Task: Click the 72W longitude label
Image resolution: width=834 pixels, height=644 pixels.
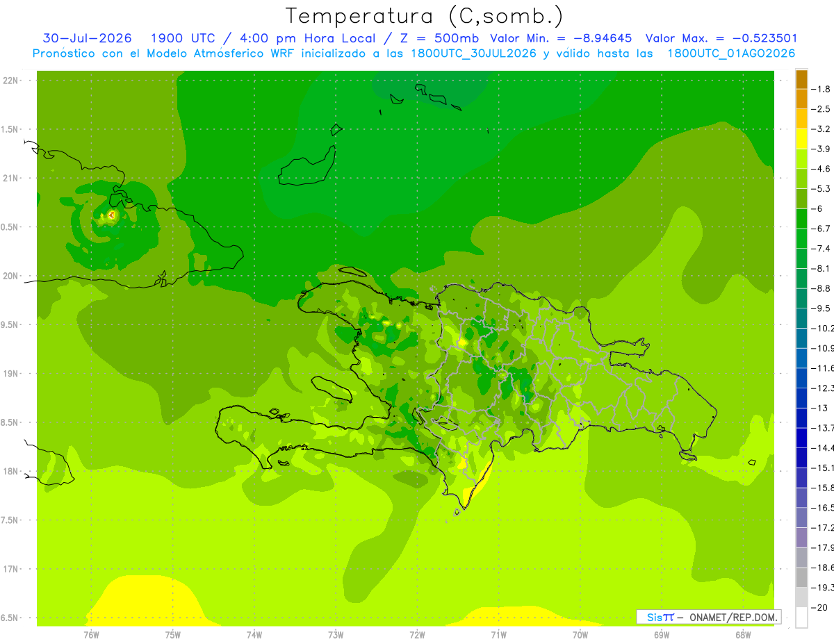Action: click(417, 634)
